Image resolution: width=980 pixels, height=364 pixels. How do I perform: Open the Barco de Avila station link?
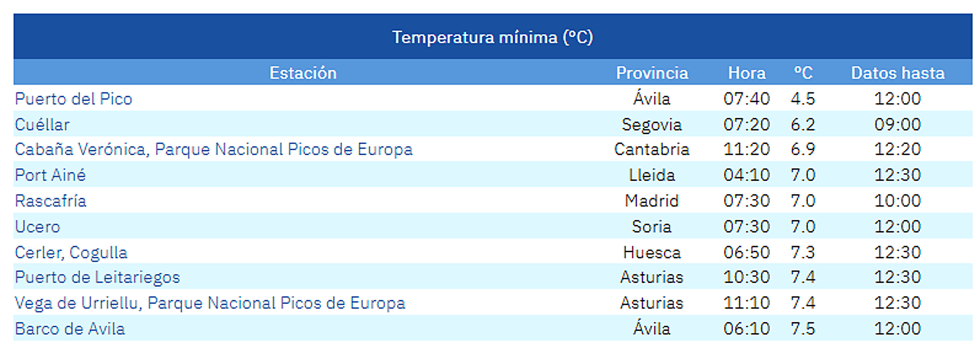click(70, 329)
